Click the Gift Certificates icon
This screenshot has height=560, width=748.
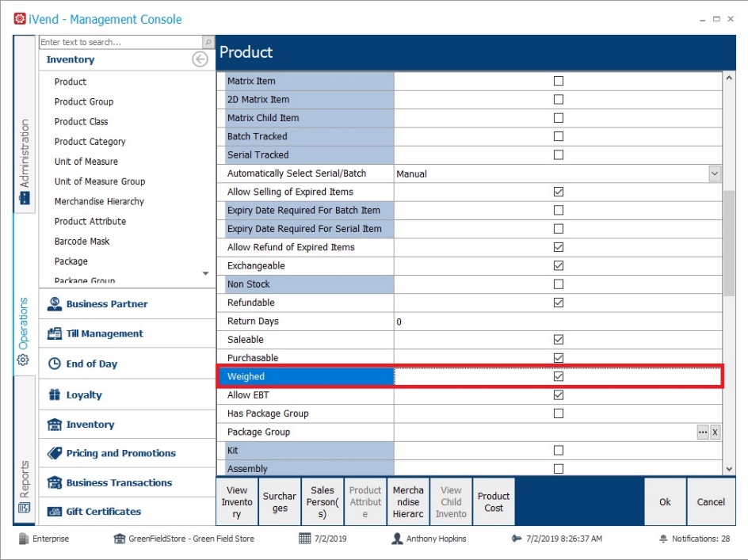pos(55,512)
